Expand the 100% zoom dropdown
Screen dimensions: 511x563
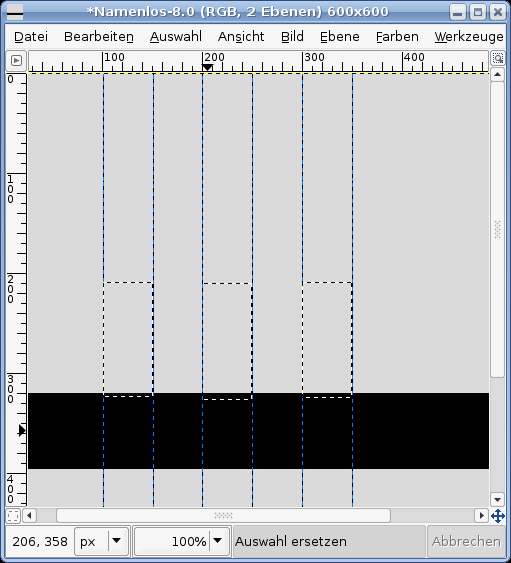(x=218, y=541)
